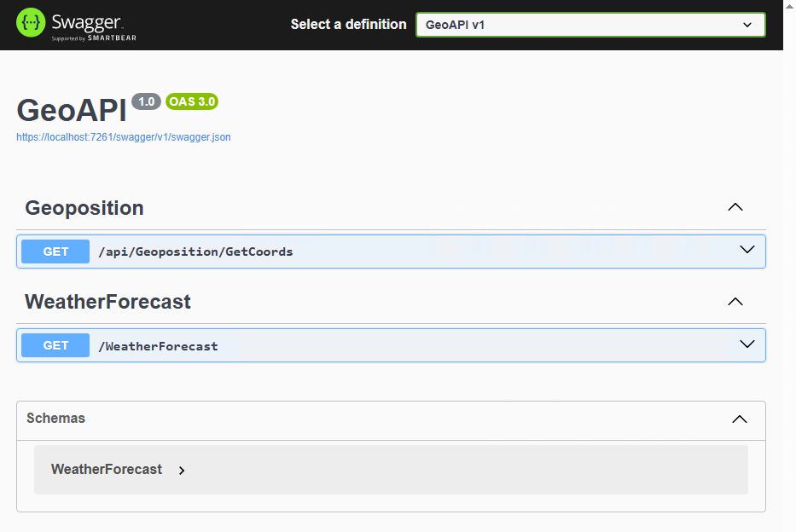Open the WeatherForecast schema model
This screenshot has width=796, height=532.
coord(107,469)
